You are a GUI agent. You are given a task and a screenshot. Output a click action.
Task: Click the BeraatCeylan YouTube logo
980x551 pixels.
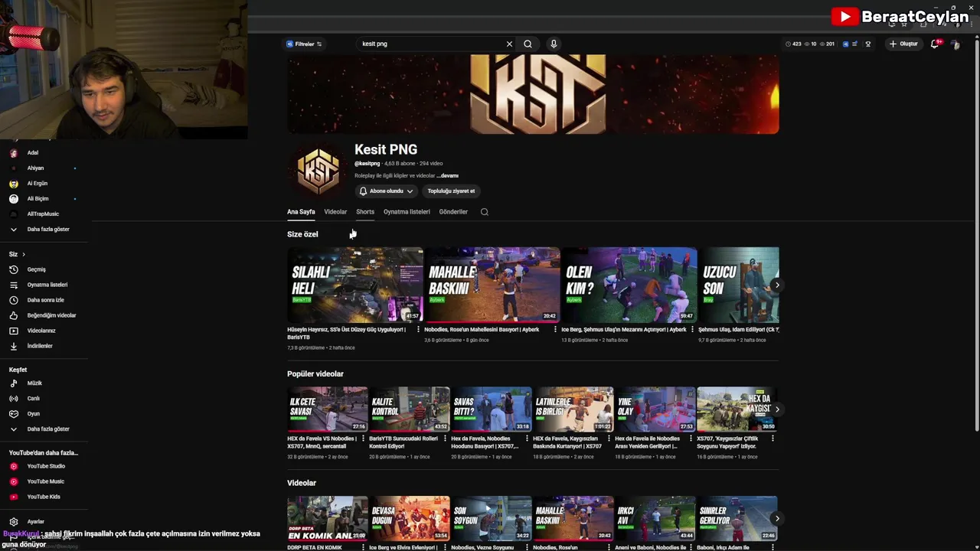coord(900,17)
